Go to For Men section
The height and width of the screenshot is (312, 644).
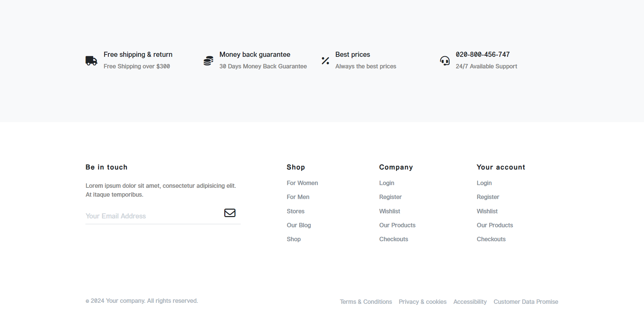click(x=298, y=197)
